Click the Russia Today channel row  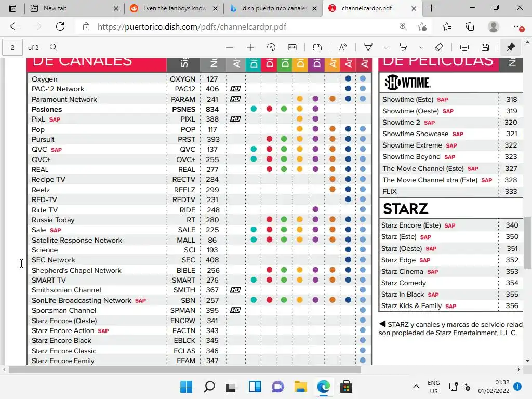pos(53,220)
